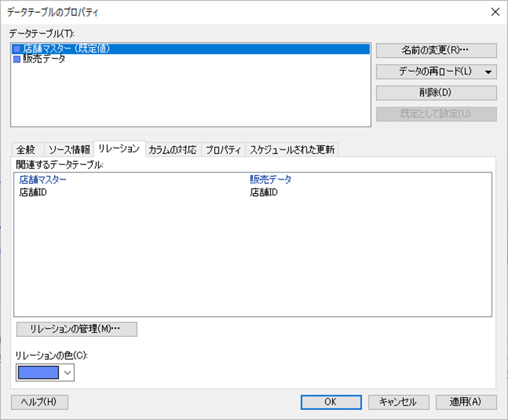Viewport: 508px width, 420px height.
Task: Select the リレーション tab
Action: pos(119,148)
